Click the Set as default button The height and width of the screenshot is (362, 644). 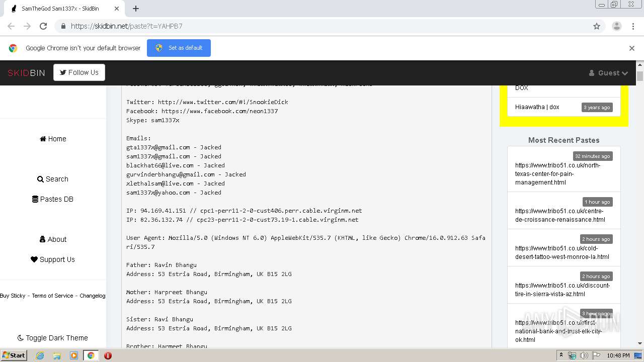[179, 48]
